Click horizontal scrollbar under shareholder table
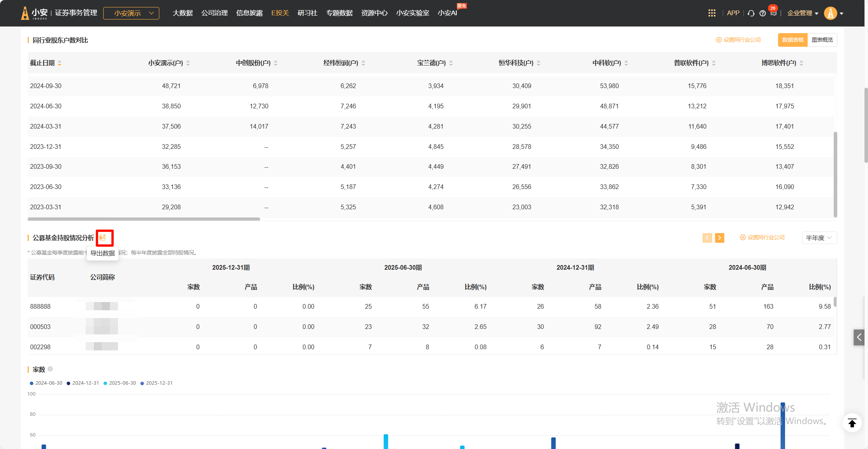 click(144, 219)
